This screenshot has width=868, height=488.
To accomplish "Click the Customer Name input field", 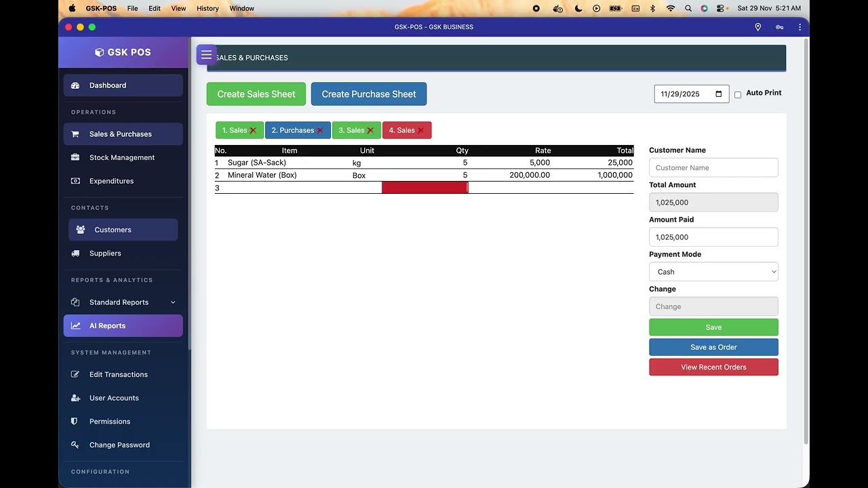I will (713, 167).
